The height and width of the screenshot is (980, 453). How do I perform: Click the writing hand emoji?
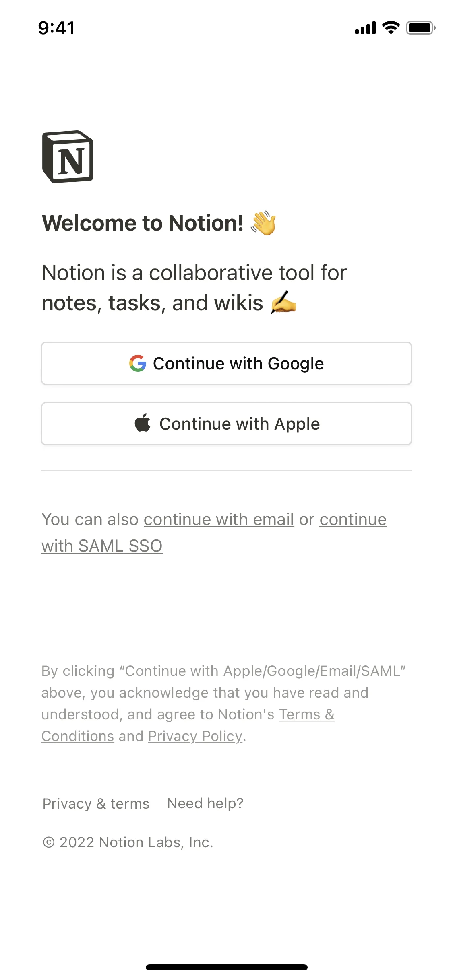tap(283, 303)
